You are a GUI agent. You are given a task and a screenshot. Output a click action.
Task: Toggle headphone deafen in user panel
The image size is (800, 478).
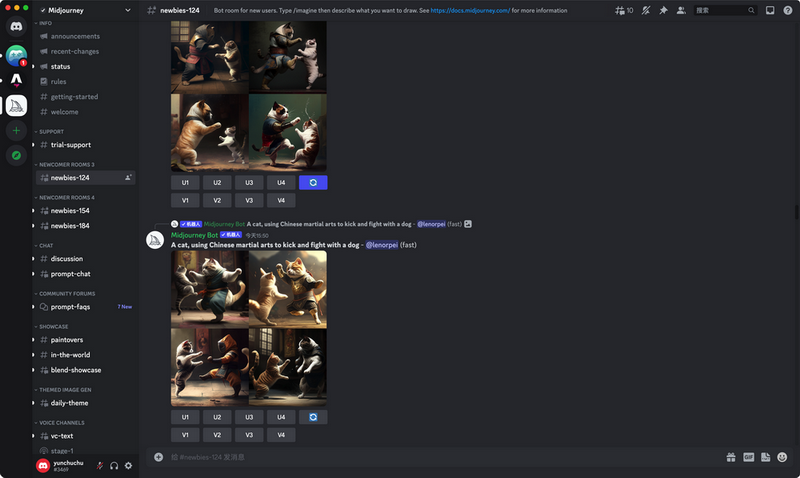click(114, 465)
